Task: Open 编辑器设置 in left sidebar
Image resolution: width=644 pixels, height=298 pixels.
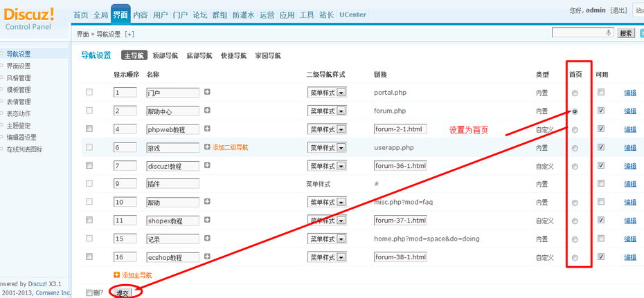Action: click(21, 138)
